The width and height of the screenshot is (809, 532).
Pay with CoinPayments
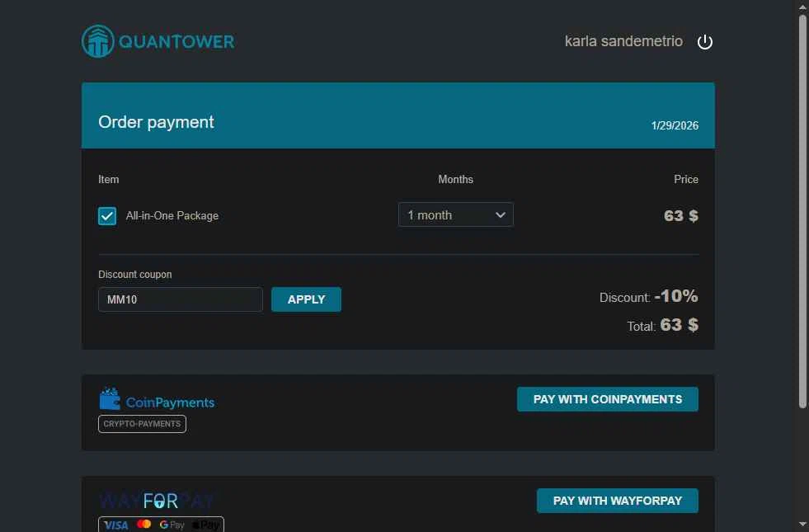(x=607, y=399)
